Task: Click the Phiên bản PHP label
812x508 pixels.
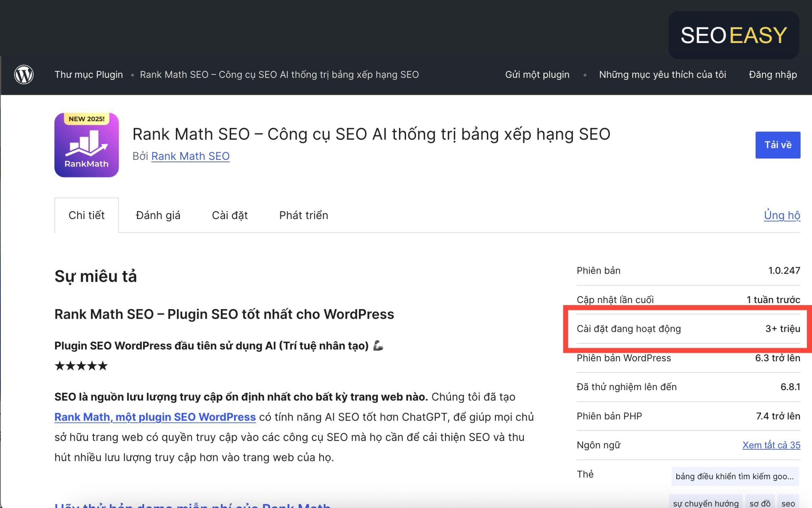Action: pos(609,416)
